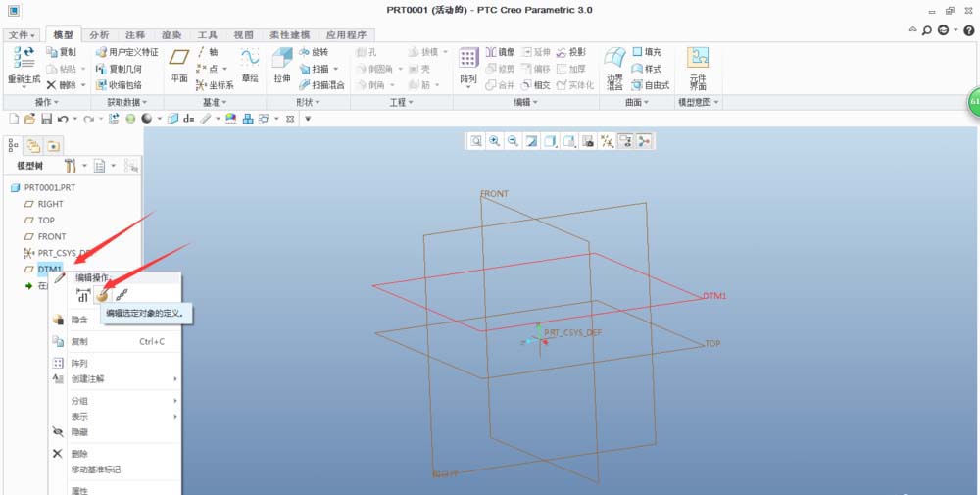Click the 相交 intersect tool
Viewport: 980px width, 495px height.
pyautogui.click(x=535, y=85)
